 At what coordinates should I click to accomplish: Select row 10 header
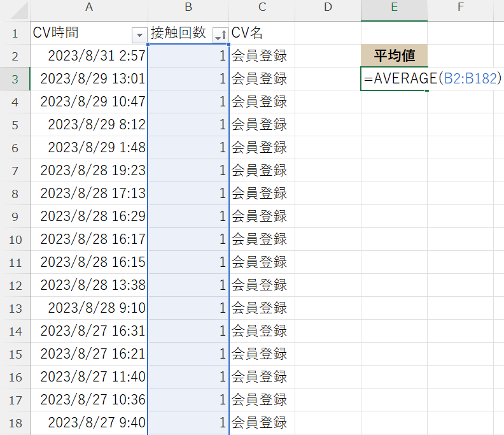(x=15, y=239)
